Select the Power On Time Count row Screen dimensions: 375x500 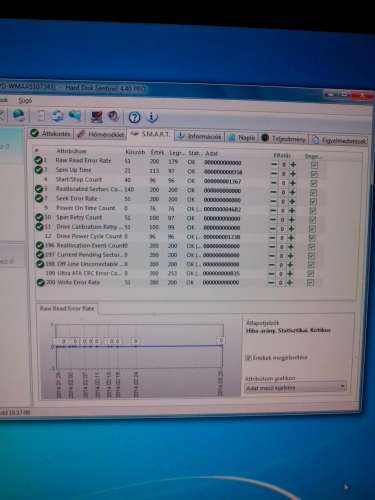(x=177, y=208)
